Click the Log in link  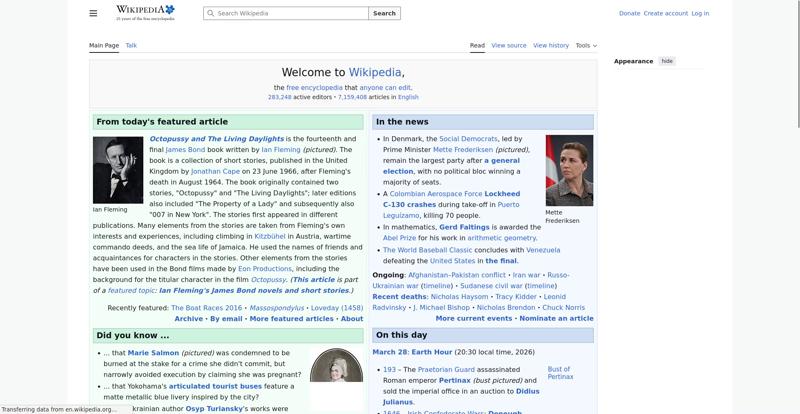point(700,13)
